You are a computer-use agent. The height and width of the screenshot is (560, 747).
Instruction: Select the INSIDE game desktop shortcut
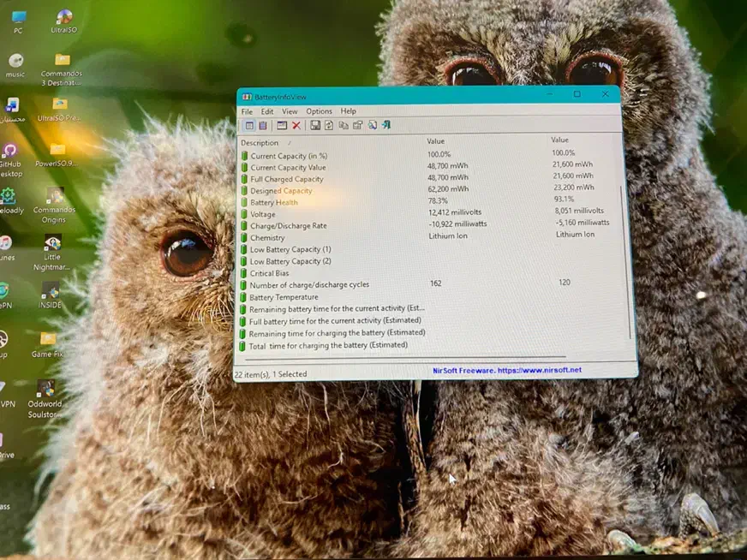pyautogui.click(x=50, y=295)
